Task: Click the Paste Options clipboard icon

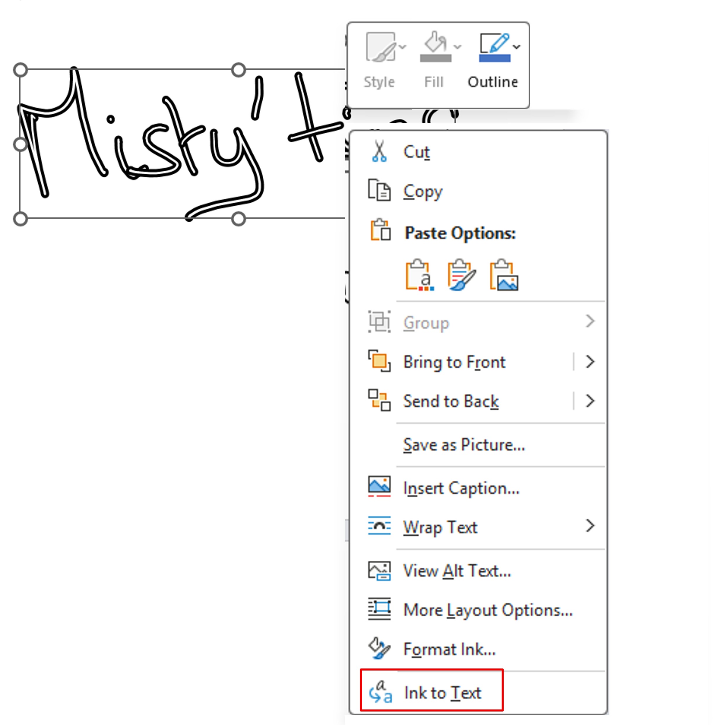Action: tap(380, 230)
